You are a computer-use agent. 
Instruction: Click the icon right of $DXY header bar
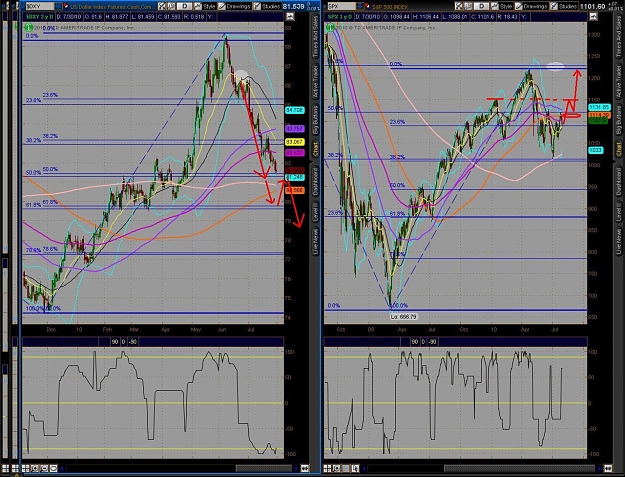coord(290,16)
